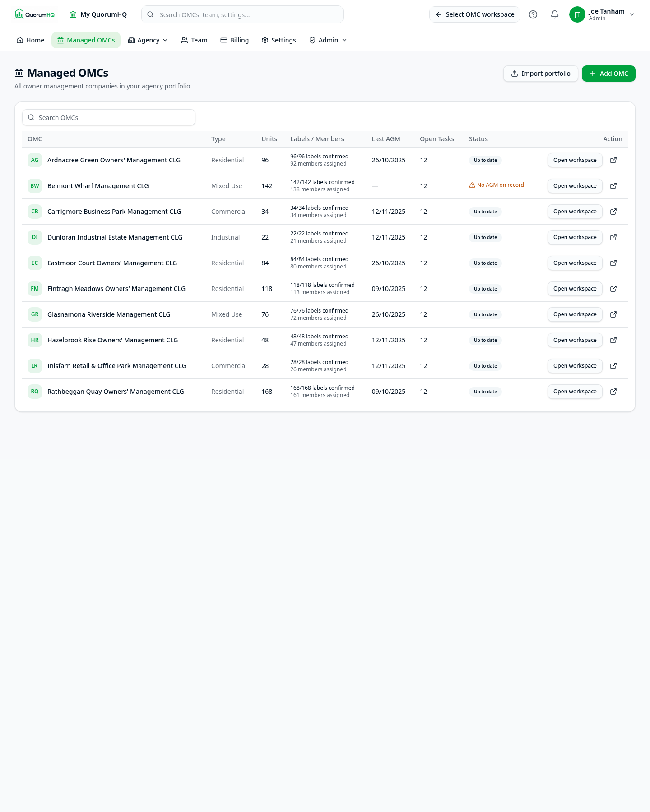Click the AG badge for Ardnacree Green
Screen dimensions: 650x812
35,160
